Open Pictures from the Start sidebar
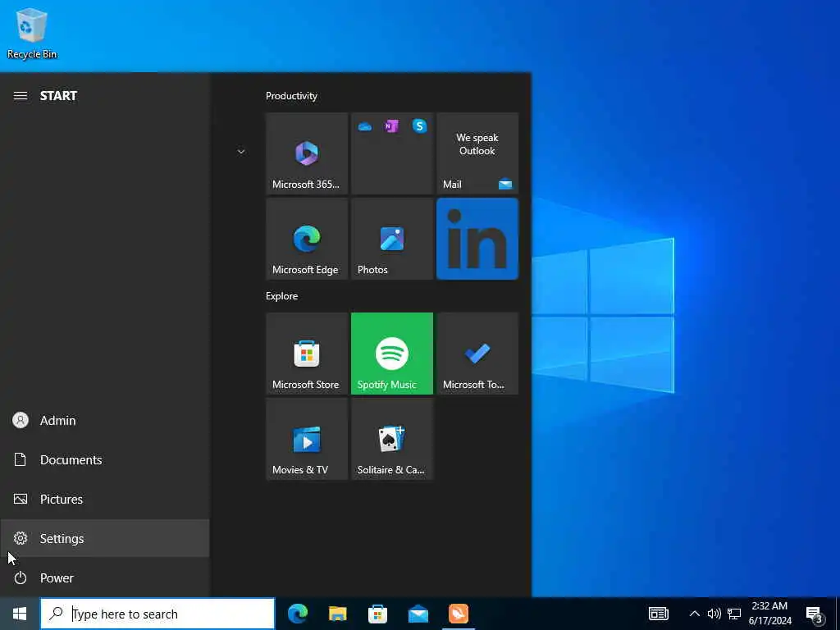Viewport: 840px width, 630px height. click(x=104, y=500)
